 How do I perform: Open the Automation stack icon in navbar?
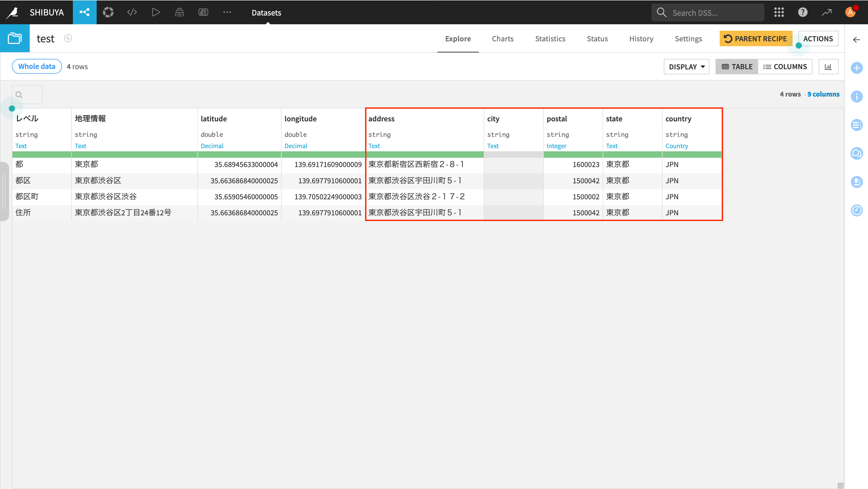180,12
